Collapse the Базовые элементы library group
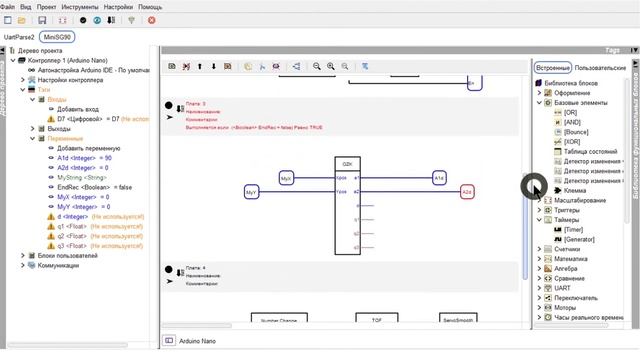 click(x=539, y=102)
